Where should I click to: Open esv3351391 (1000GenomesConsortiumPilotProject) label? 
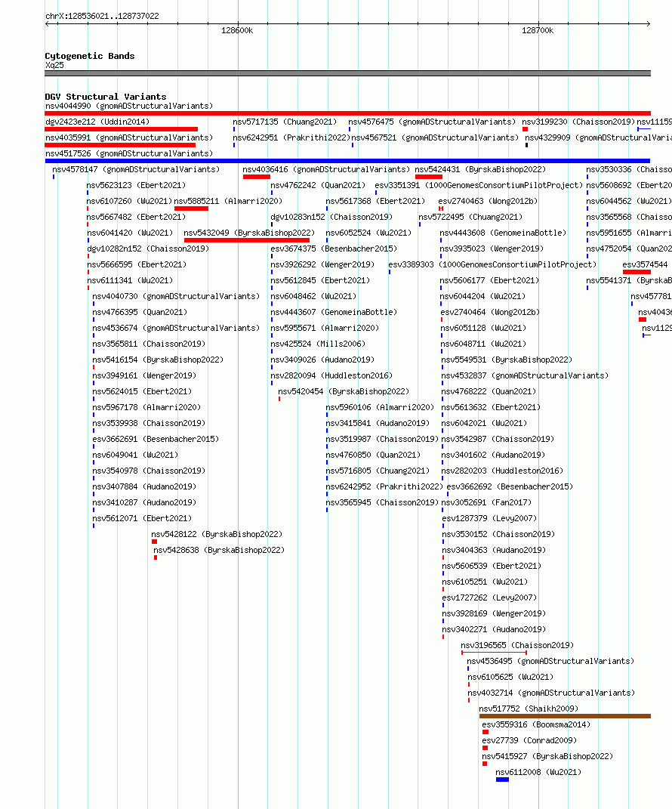coord(479,185)
